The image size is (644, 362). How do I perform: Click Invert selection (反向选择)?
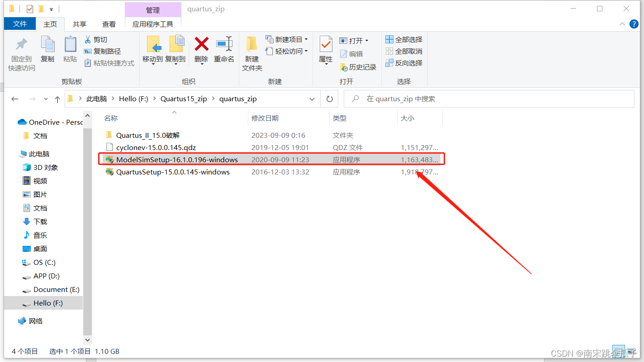[x=404, y=63]
